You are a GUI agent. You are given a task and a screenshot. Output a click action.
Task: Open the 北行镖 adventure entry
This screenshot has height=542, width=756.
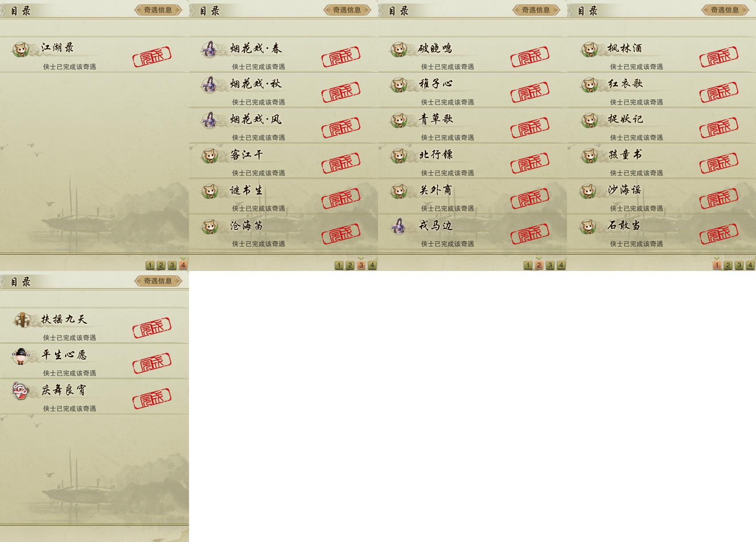tap(472, 161)
